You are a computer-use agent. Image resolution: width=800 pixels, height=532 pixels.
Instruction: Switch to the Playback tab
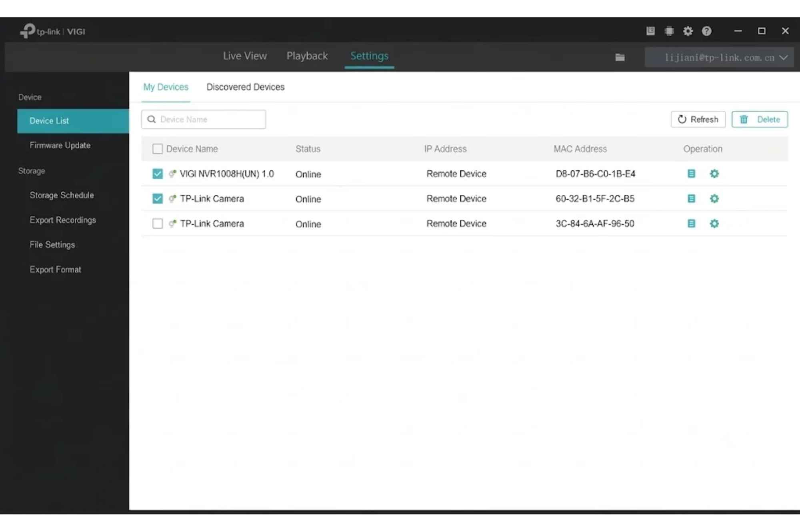tap(307, 56)
